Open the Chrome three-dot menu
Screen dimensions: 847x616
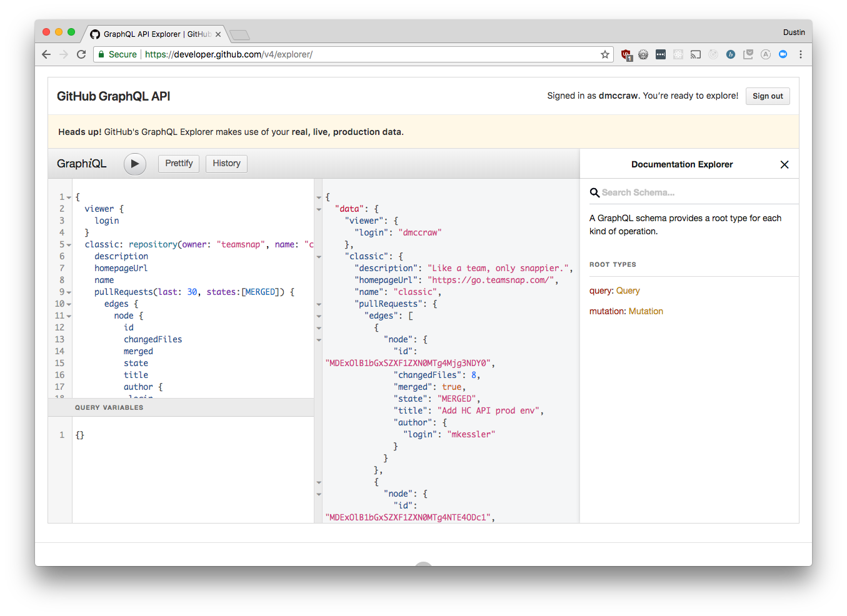click(801, 54)
